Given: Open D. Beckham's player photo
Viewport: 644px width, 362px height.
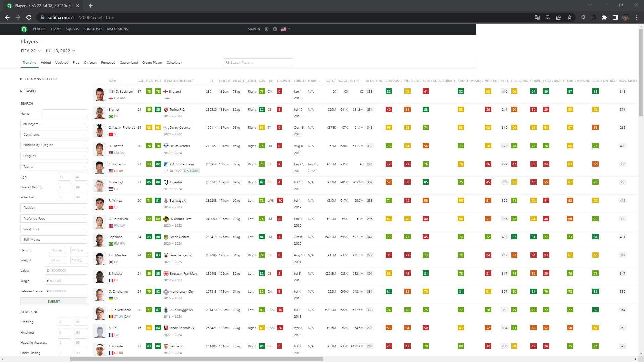Looking at the screenshot, I should coord(100,95).
